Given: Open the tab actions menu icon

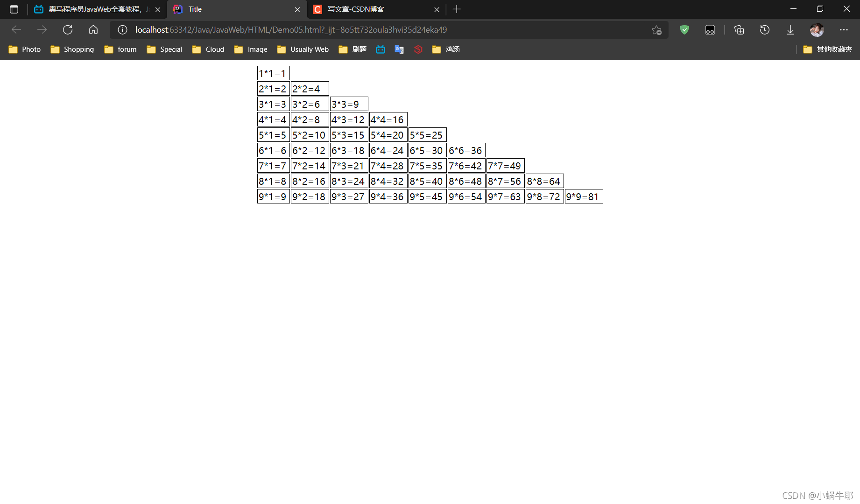Looking at the screenshot, I should click(x=14, y=9).
